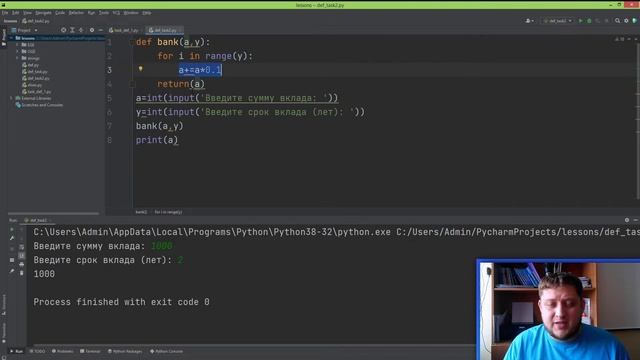
Task: Click the green Debug bug icon
Action: 589,21
